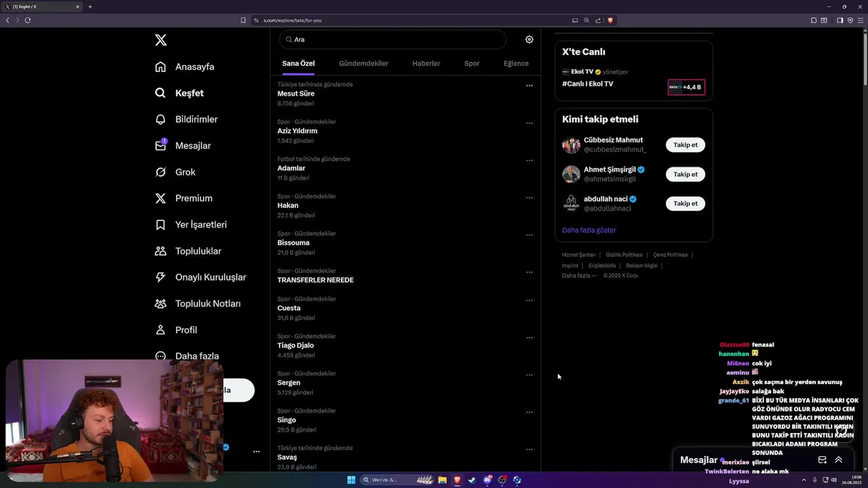Open Çerez Politikası link
The height and width of the screenshot is (488, 868).
coord(670,255)
